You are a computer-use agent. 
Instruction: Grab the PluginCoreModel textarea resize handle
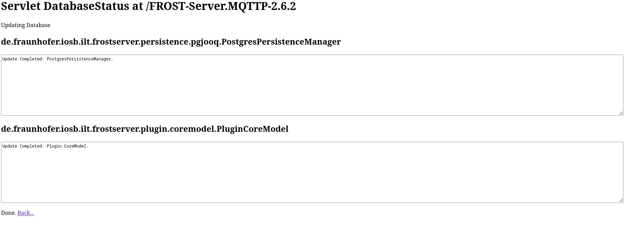pos(621,200)
